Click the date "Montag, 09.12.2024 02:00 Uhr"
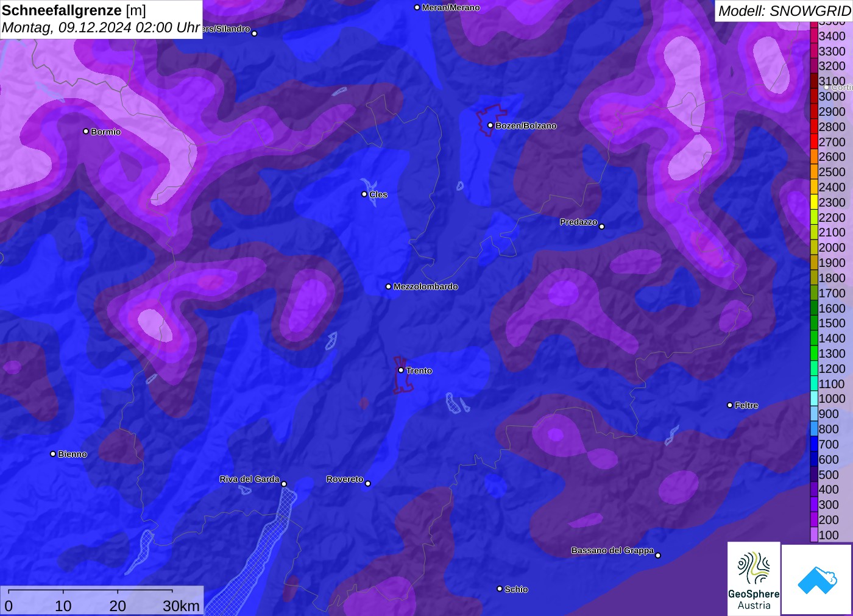The width and height of the screenshot is (853, 616). [101, 27]
